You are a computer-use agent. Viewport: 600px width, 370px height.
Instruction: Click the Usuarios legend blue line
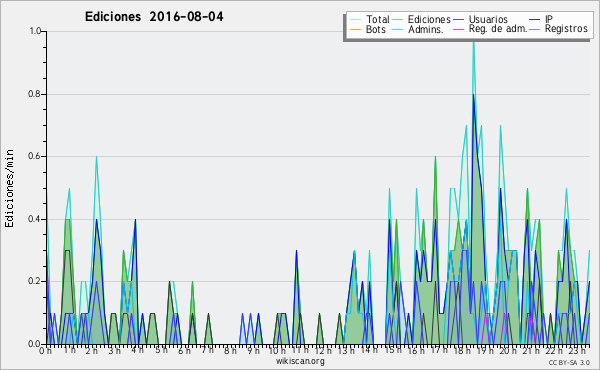click(x=458, y=20)
